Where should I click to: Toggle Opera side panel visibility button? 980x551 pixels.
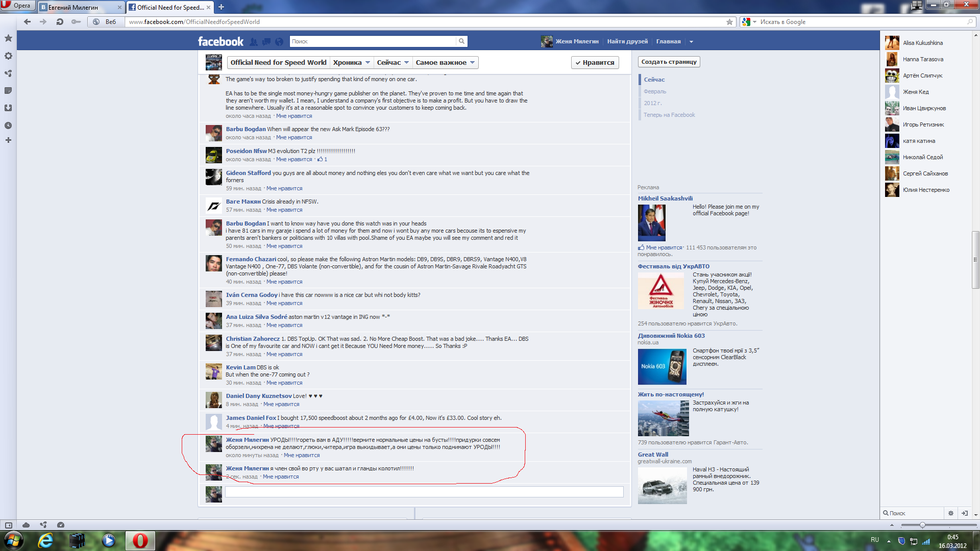9,525
